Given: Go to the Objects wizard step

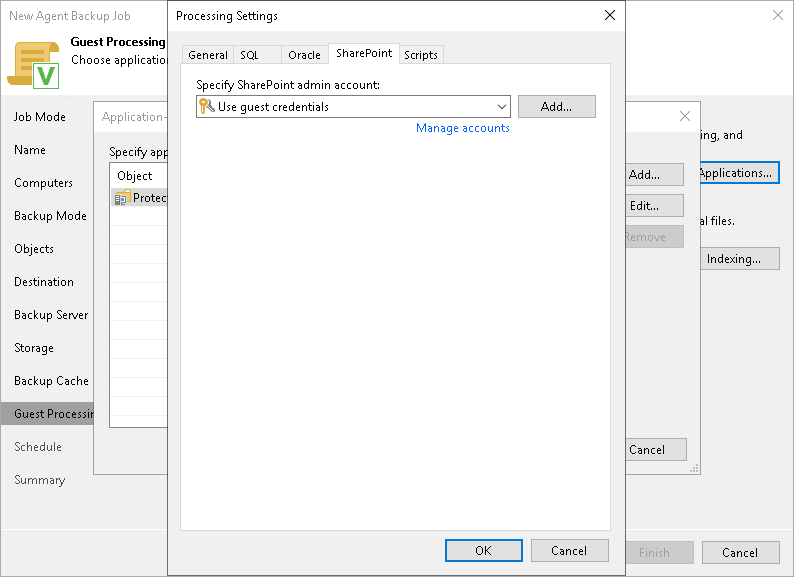Looking at the screenshot, I should (x=34, y=249).
